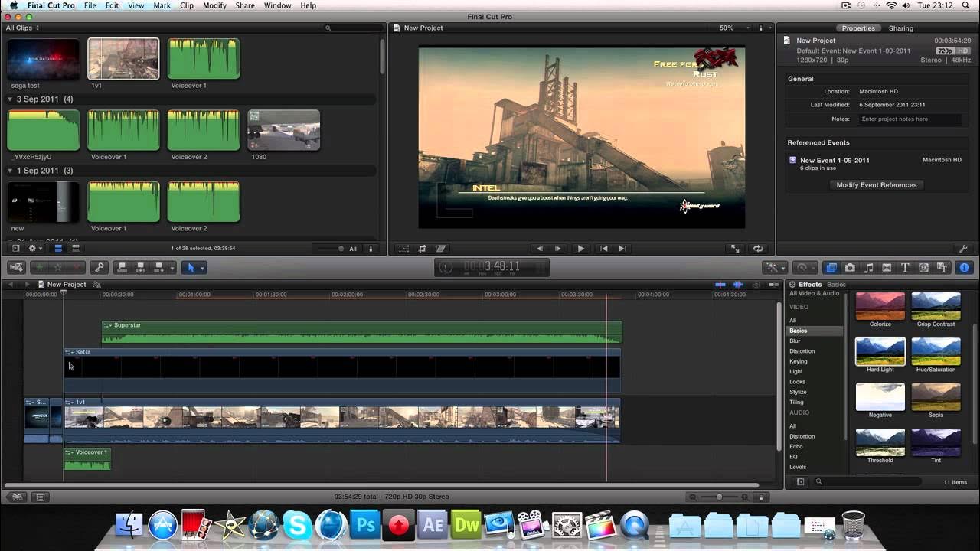The width and height of the screenshot is (980, 551).
Task: Switch Event Browser to filmstrip view
Action: tap(57, 249)
